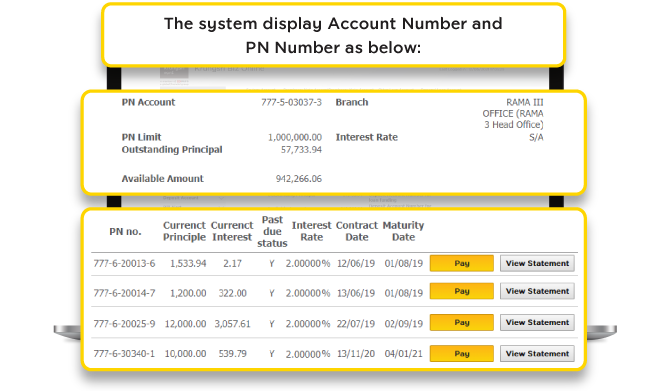Click Pay for PN 777-6-30340-1

click(461, 353)
